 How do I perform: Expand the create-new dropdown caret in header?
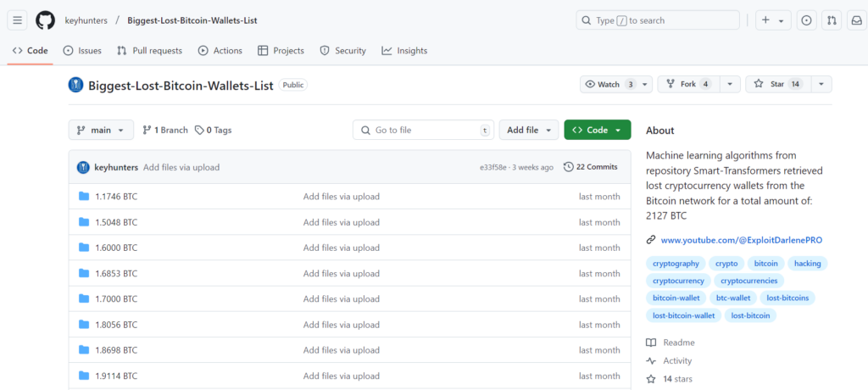point(781,20)
